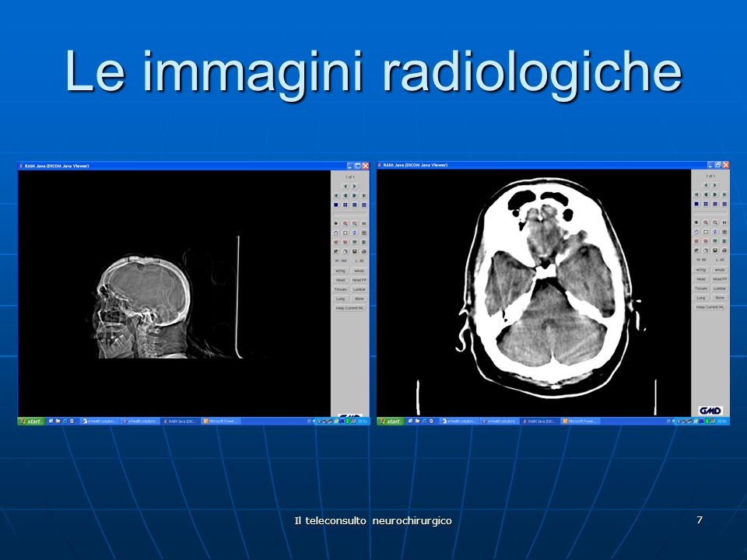Screen dimensions: 747x560
Task: Jump to last image in left viewer
Action: pyautogui.click(x=364, y=195)
